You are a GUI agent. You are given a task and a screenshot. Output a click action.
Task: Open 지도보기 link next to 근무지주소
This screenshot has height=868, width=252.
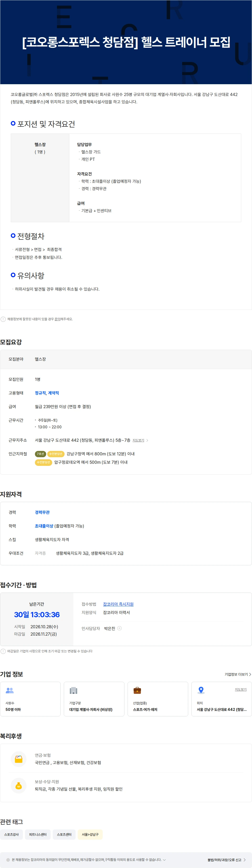[x=138, y=440]
